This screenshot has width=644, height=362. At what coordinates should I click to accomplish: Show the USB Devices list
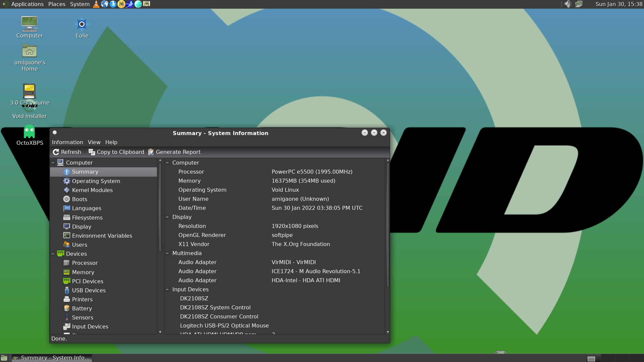(103, 290)
